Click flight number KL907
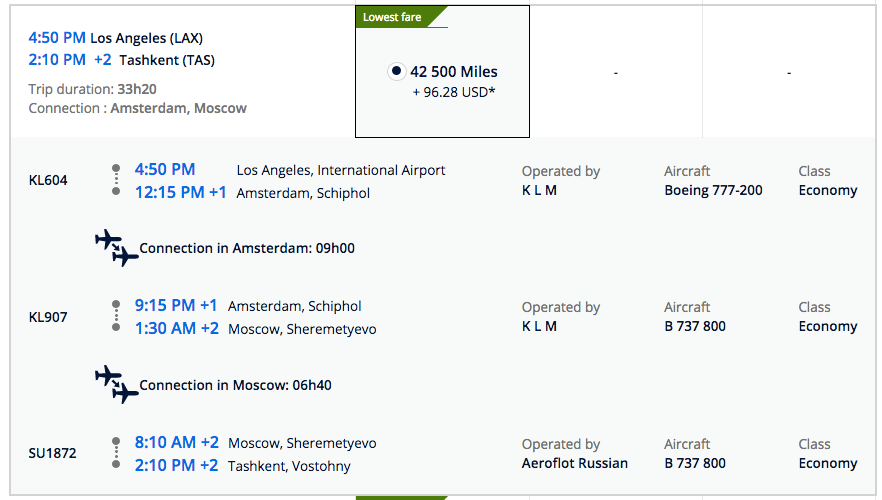The width and height of the screenshot is (882, 500). 48,317
